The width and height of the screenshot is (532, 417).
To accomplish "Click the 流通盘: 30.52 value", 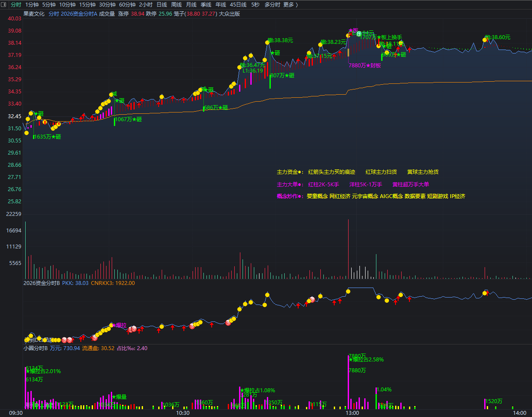I will [x=98, y=348].
